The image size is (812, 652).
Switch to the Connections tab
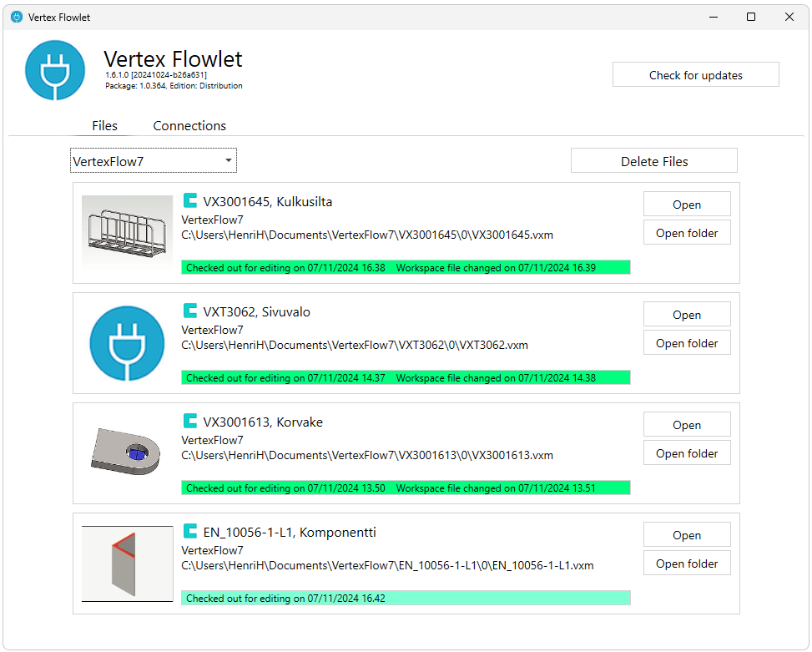(x=189, y=126)
